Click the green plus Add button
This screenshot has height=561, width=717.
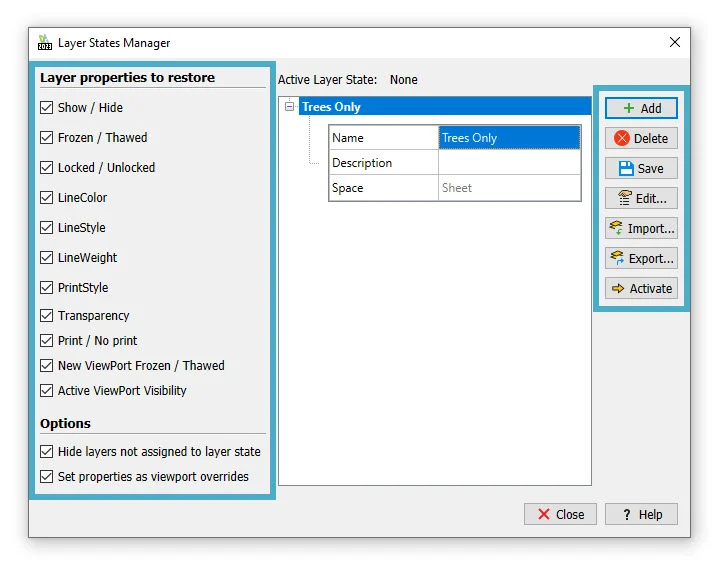(x=641, y=108)
